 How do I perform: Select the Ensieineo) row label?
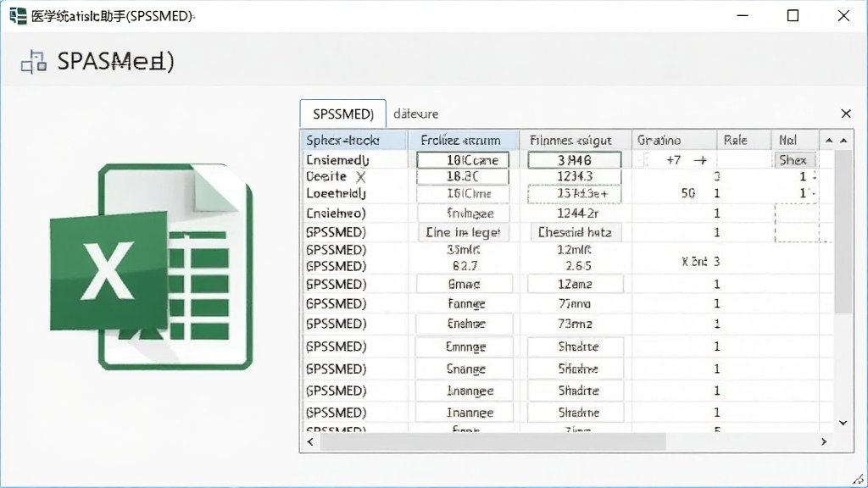[336, 213]
